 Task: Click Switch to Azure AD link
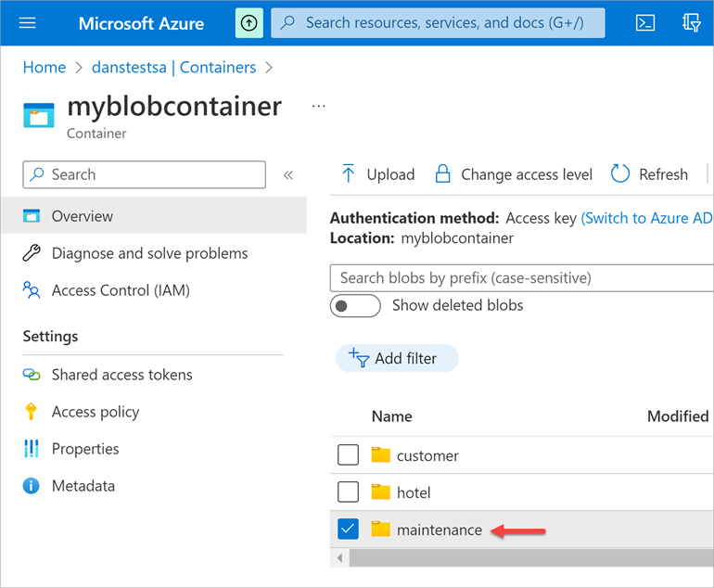coord(646,218)
